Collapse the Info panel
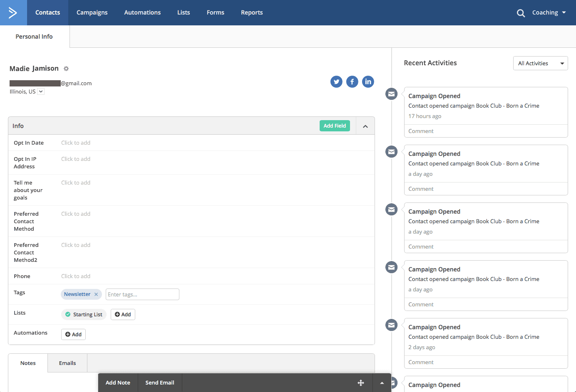The image size is (576, 392). click(x=365, y=126)
